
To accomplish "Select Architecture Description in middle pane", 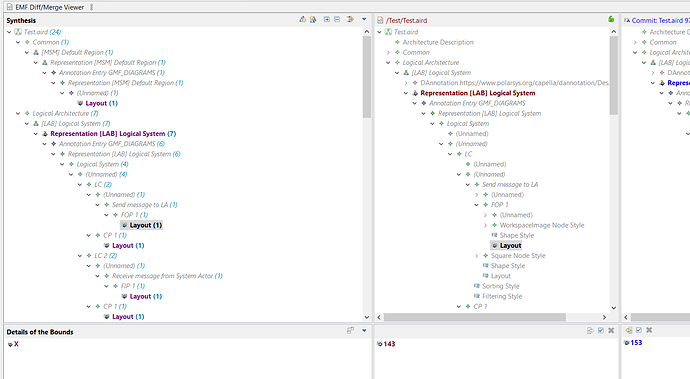I will coord(438,42).
